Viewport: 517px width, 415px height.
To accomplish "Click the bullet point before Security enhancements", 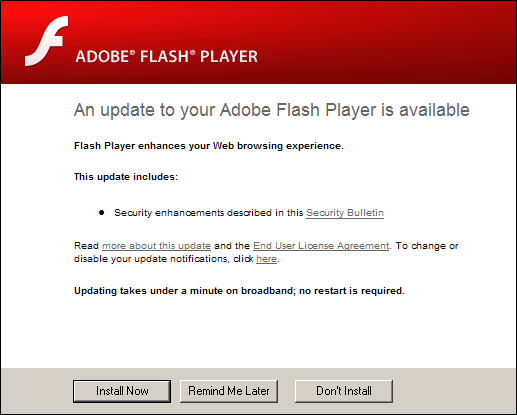I will [x=102, y=213].
